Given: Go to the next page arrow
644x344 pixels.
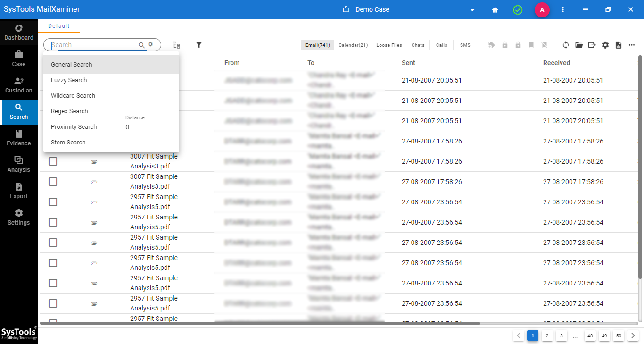Looking at the screenshot, I should pos(633,336).
